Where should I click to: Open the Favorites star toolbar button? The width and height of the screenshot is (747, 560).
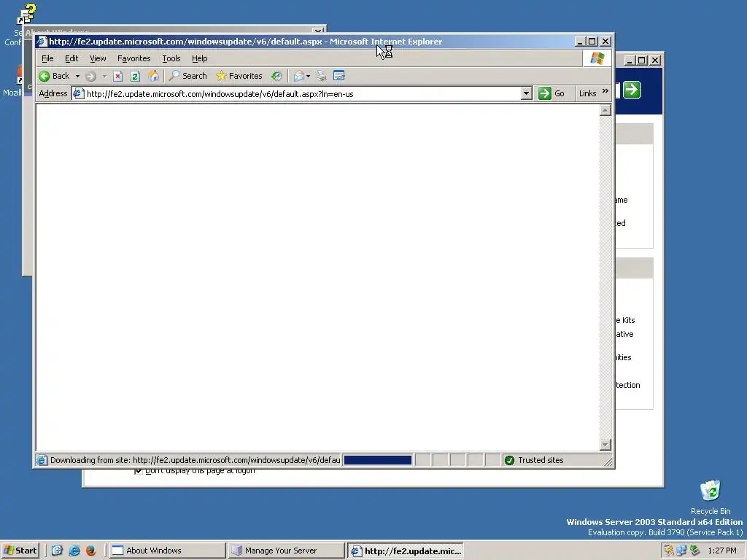pyautogui.click(x=239, y=76)
